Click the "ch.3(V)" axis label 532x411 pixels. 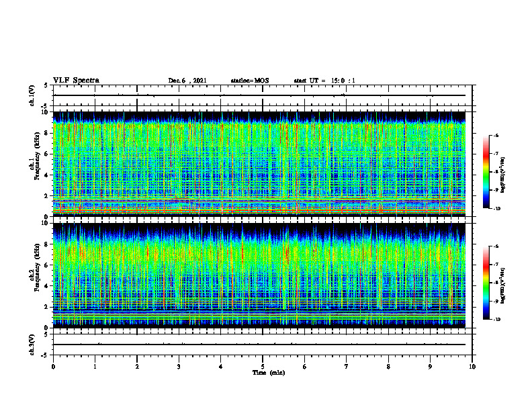(32, 345)
